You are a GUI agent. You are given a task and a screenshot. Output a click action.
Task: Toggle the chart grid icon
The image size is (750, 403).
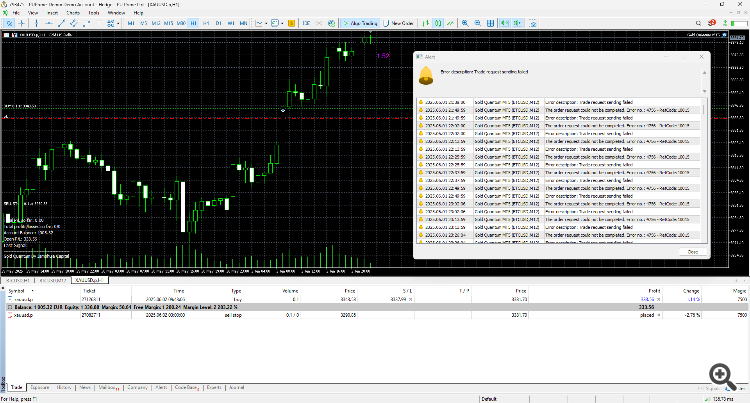(x=490, y=23)
